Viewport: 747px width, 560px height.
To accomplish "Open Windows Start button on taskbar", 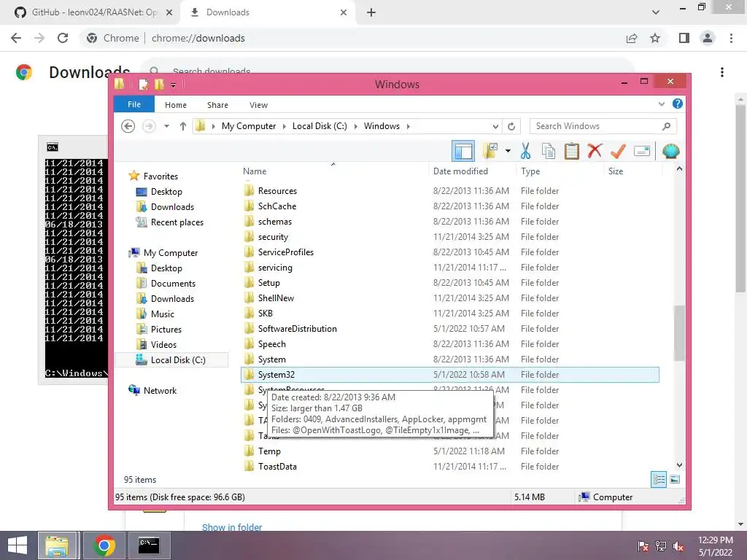I will click(x=18, y=545).
